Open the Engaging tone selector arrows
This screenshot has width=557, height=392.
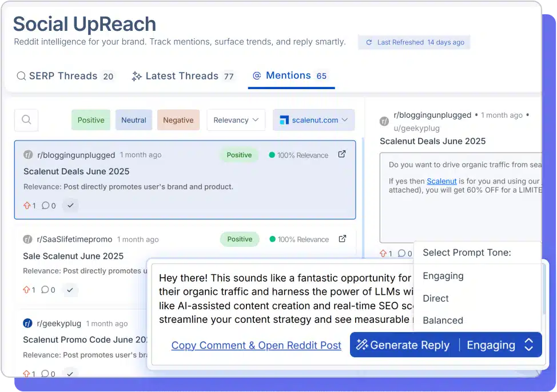point(529,345)
